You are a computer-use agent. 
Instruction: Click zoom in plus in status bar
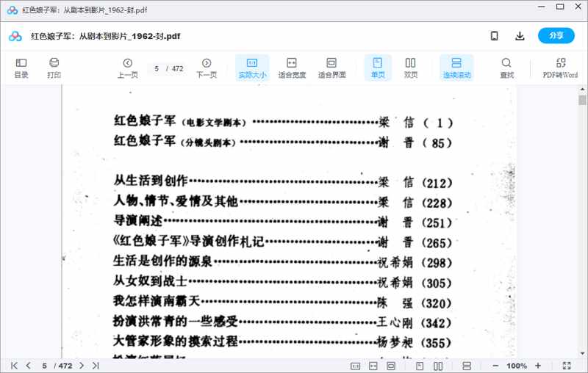click(538, 366)
